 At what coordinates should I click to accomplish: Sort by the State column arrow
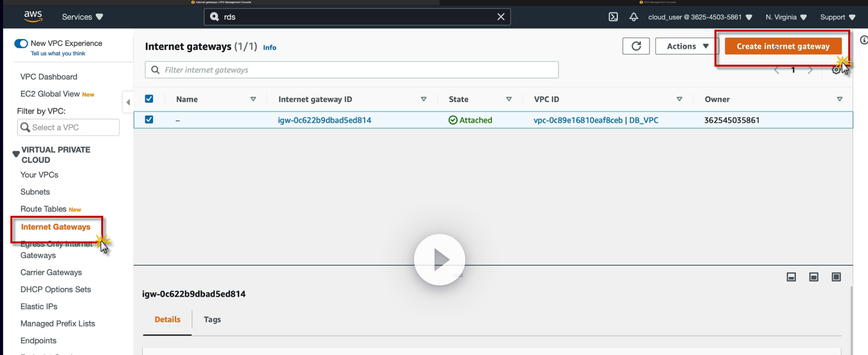pyautogui.click(x=509, y=99)
